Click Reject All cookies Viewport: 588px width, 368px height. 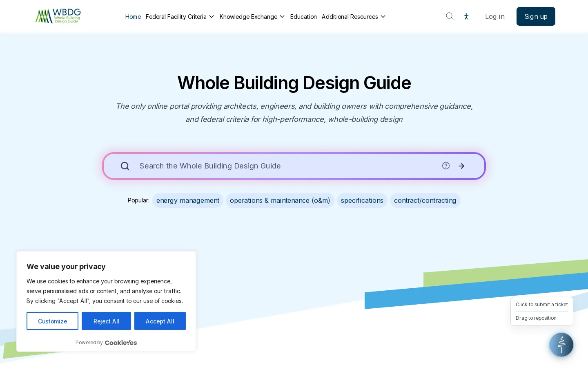pyautogui.click(x=106, y=321)
